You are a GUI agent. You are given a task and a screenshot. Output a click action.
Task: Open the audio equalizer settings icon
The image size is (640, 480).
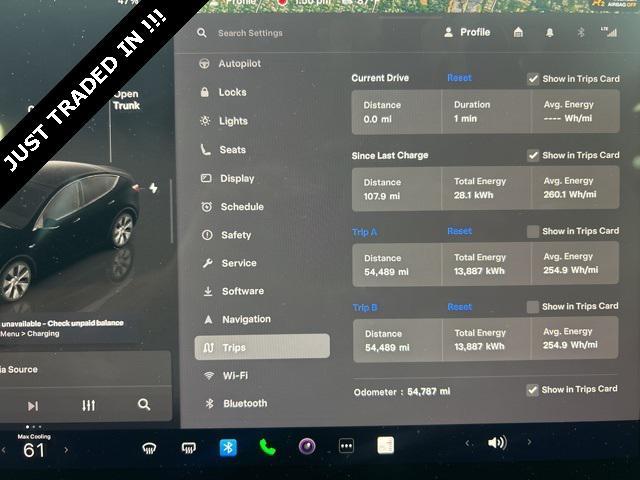coord(89,405)
